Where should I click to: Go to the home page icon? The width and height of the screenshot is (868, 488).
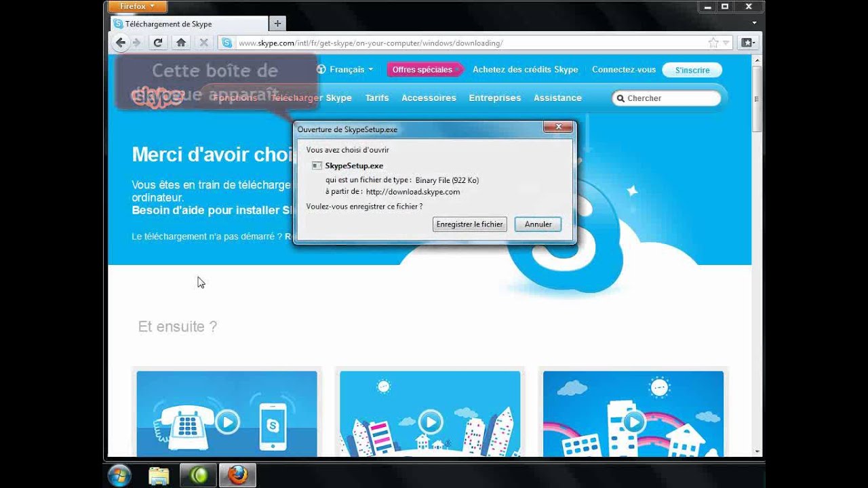coord(181,43)
